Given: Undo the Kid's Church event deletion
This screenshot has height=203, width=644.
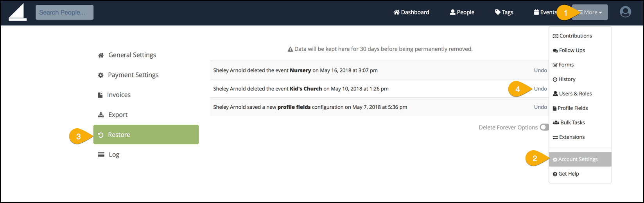Looking at the screenshot, I should (x=540, y=89).
